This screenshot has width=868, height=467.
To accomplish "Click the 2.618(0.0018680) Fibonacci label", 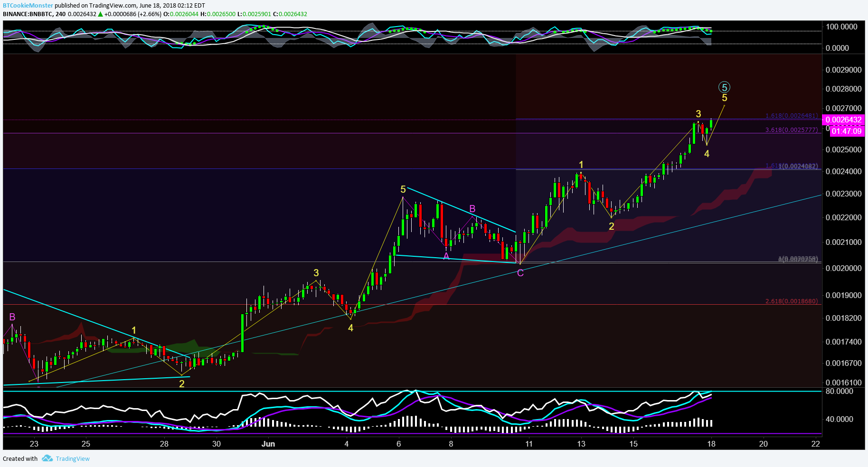I will (792, 301).
